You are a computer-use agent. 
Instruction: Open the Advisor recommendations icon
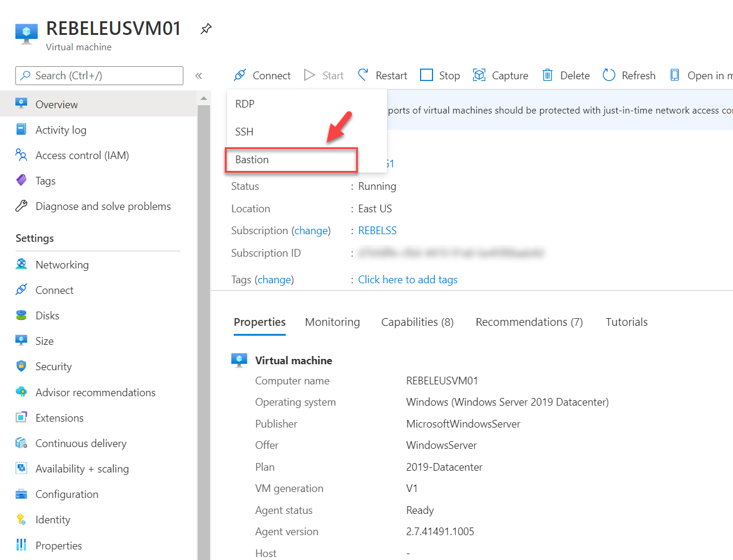(21, 392)
